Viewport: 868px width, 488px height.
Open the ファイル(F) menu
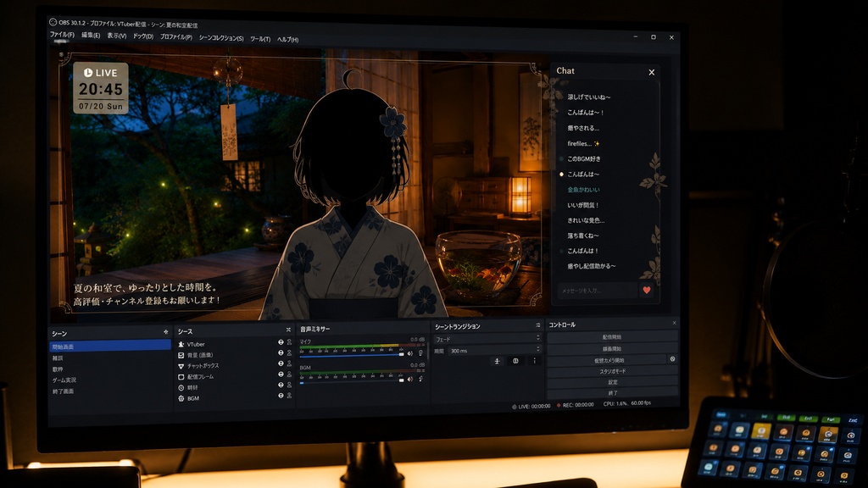click(62, 35)
